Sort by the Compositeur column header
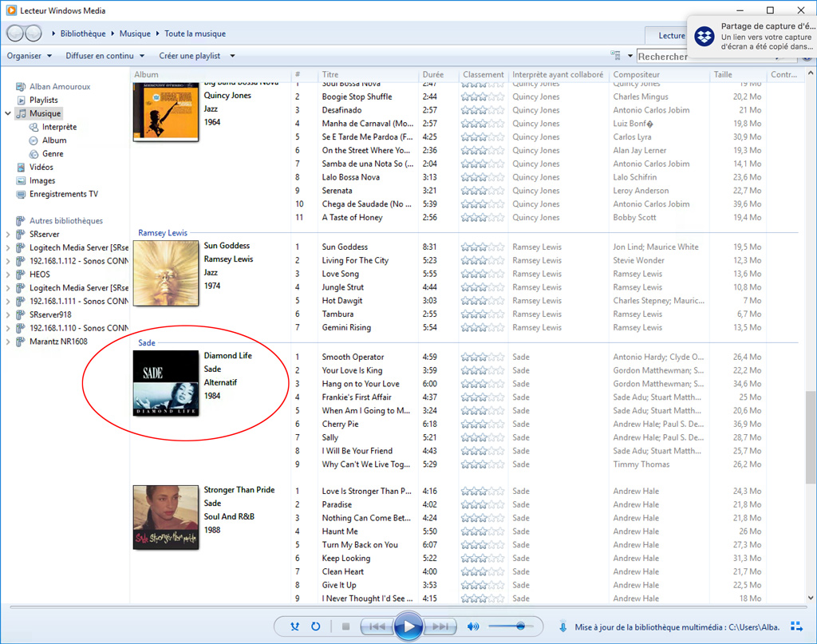Viewport: 817px width, 644px height. coord(660,74)
